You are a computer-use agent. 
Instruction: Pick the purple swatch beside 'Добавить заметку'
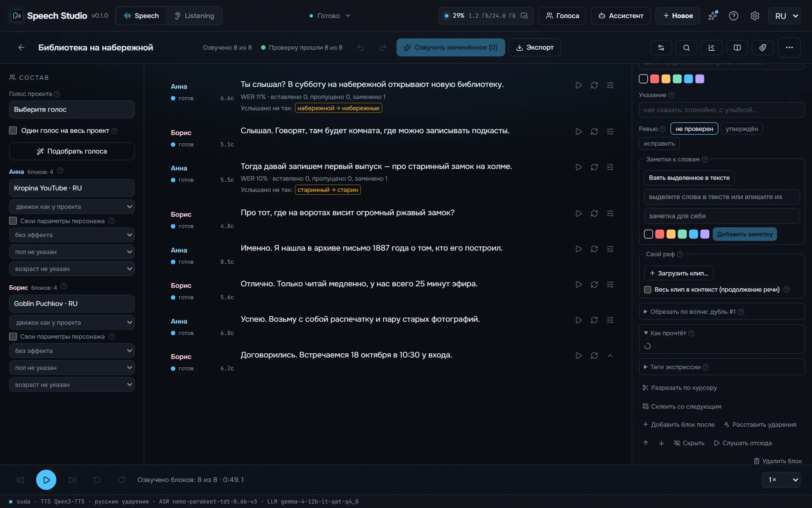pos(705,234)
